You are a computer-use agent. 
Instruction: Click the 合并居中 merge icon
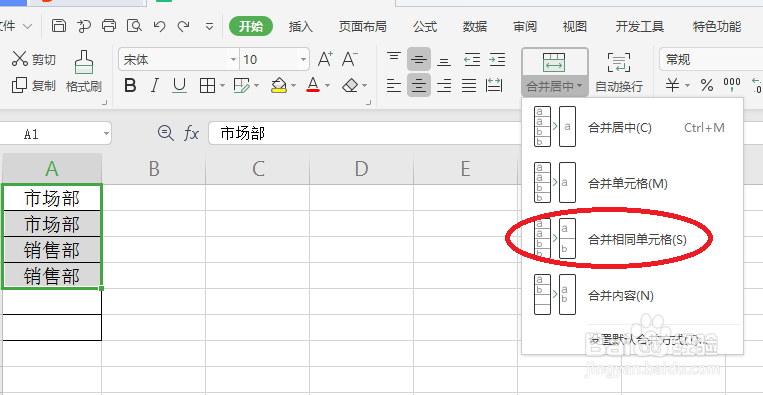554,62
